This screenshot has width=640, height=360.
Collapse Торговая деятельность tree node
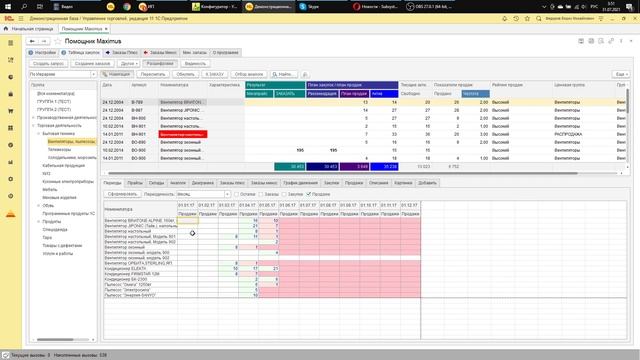click(33, 126)
